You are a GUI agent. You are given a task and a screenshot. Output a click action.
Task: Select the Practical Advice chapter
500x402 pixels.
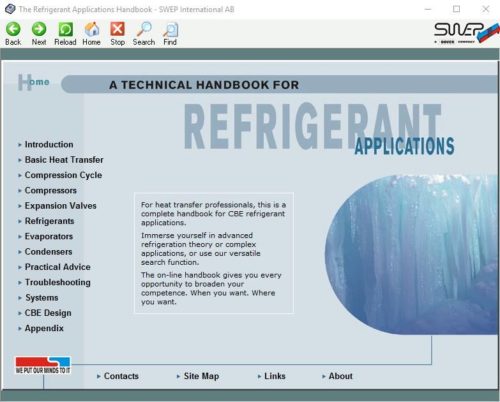(x=58, y=267)
